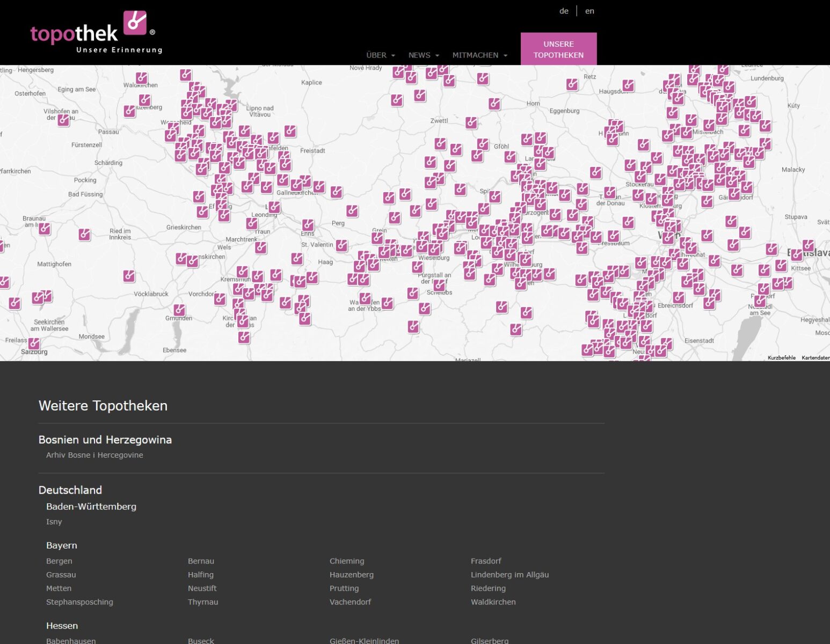Open the Arhiv Bosne i Hercegovine link
Screen dimensions: 830x644
coord(94,455)
